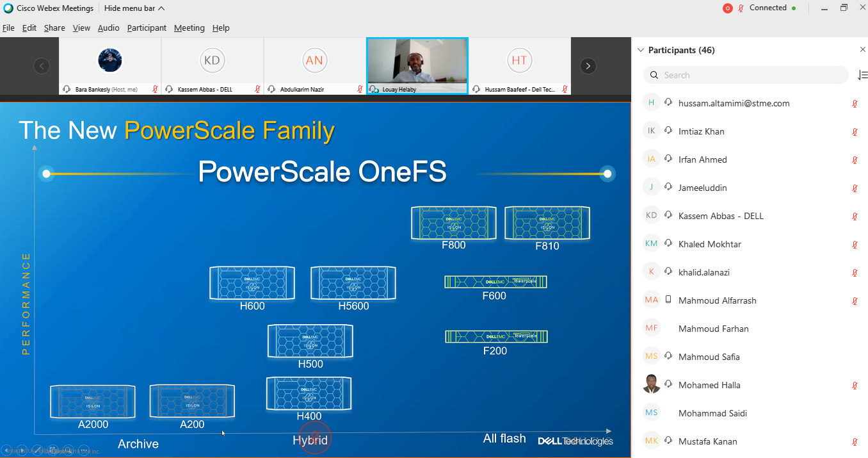868x458 pixels.
Task: Click headset icon next to Khaled Mokhtar
Action: [668, 244]
